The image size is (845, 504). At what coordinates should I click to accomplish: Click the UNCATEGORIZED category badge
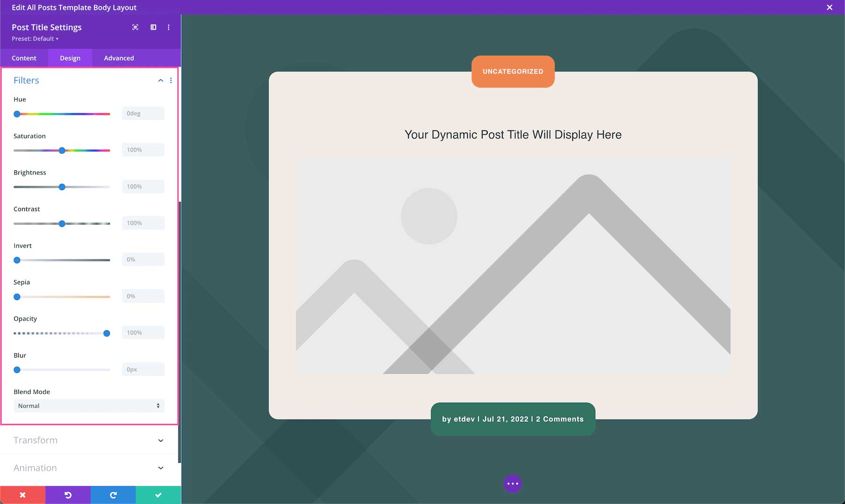(513, 71)
